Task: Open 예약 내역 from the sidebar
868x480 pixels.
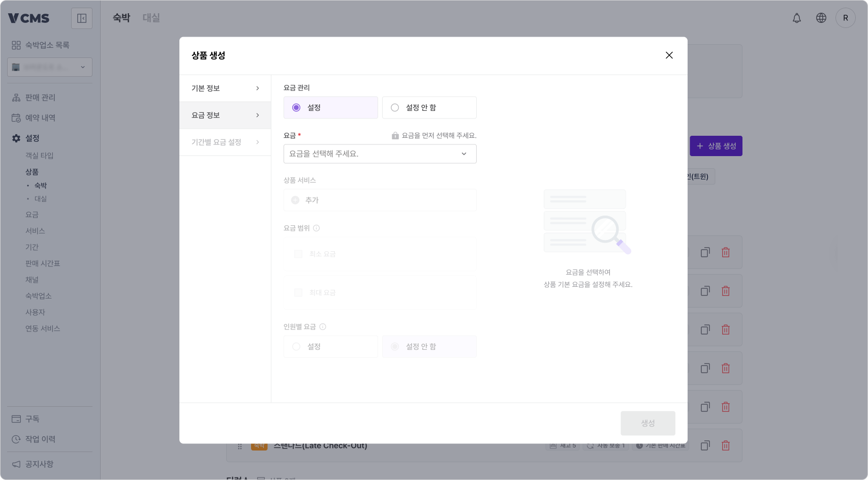Action: pos(39,117)
